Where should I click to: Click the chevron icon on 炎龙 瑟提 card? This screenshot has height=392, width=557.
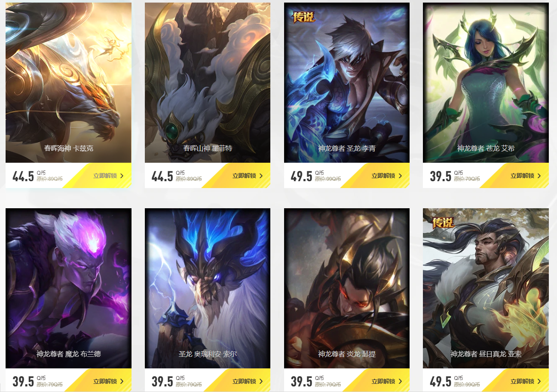click(x=401, y=381)
